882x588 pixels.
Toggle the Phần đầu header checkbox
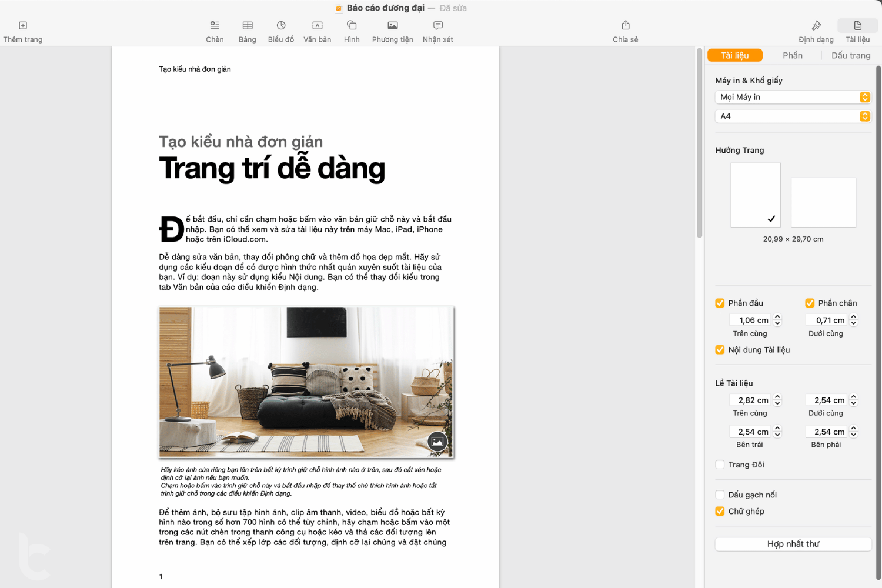(x=720, y=303)
